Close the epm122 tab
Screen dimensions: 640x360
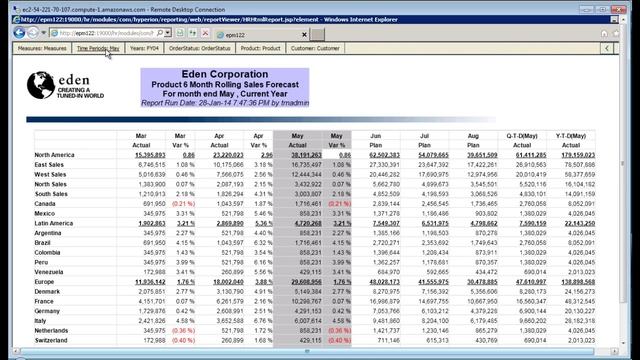point(304,35)
